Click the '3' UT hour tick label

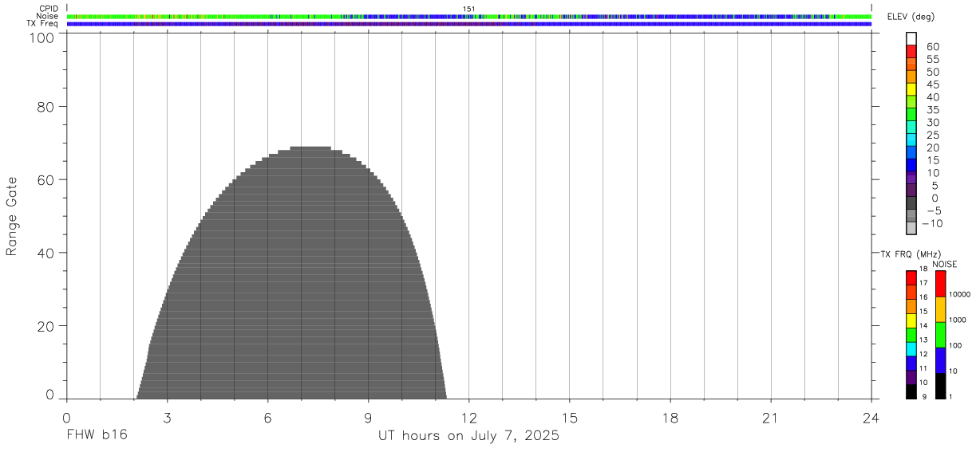point(168,418)
